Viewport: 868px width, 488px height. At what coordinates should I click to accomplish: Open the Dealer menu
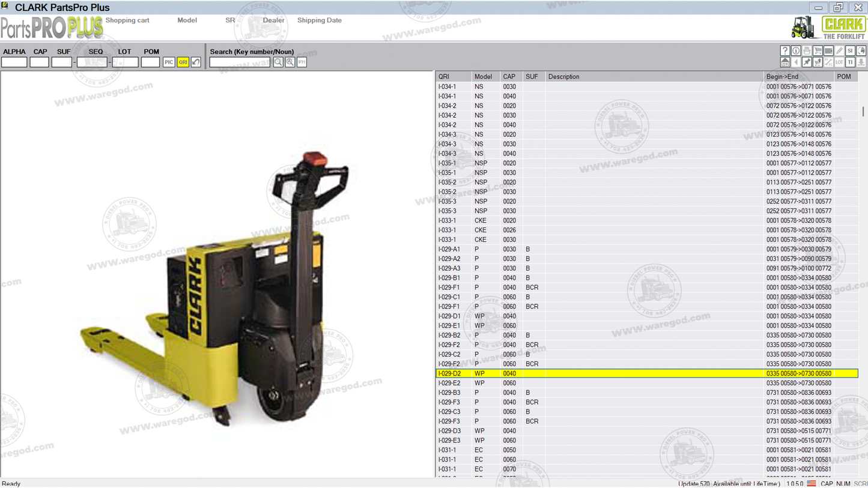coord(273,20)
